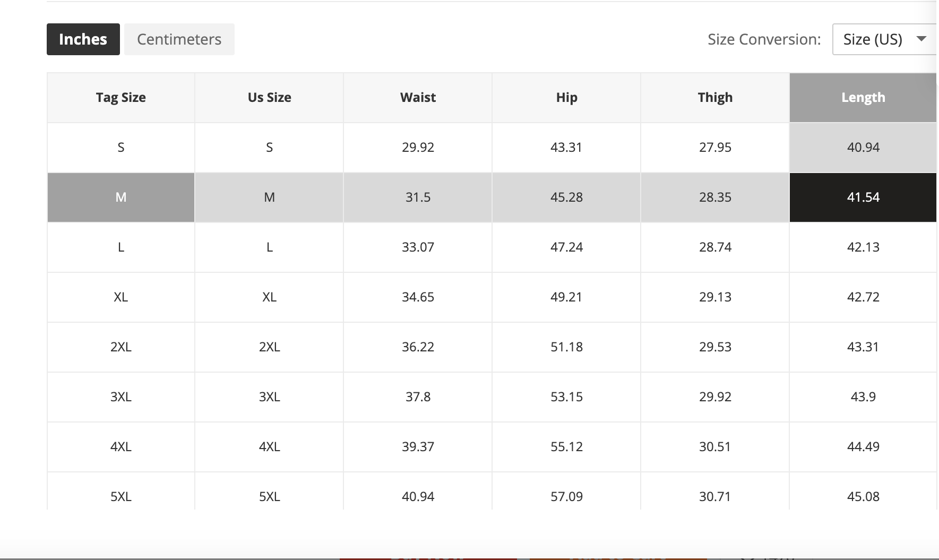Click length value 40.94 in S row

(863, 148)
